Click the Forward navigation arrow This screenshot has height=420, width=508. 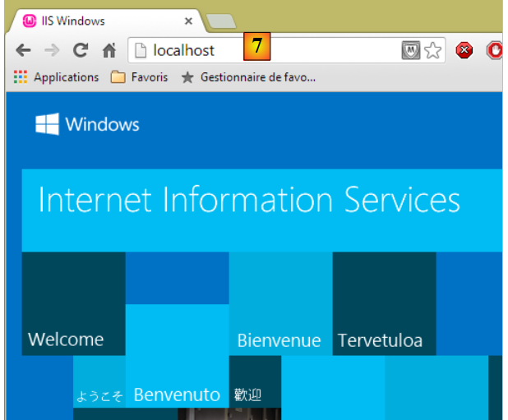pos(52,50)
